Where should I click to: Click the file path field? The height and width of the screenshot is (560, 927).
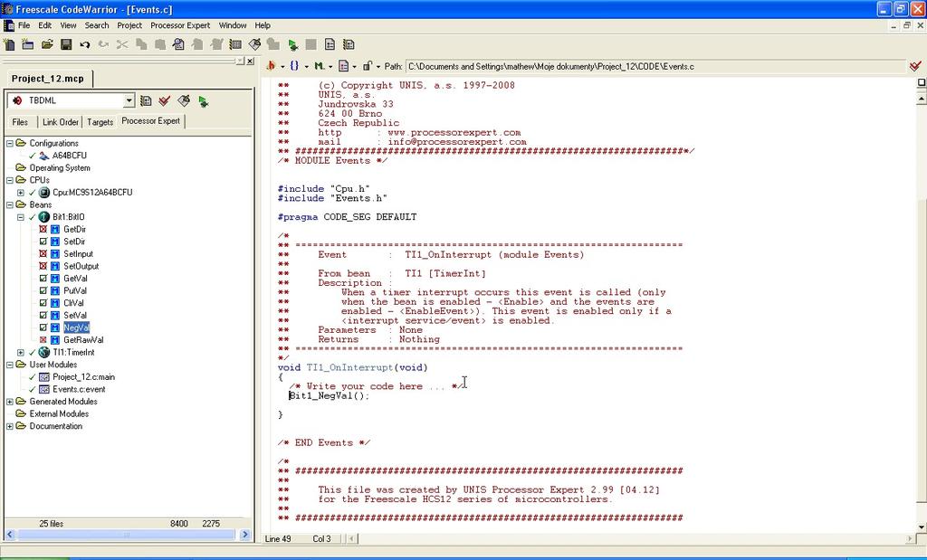coord(655,67)
